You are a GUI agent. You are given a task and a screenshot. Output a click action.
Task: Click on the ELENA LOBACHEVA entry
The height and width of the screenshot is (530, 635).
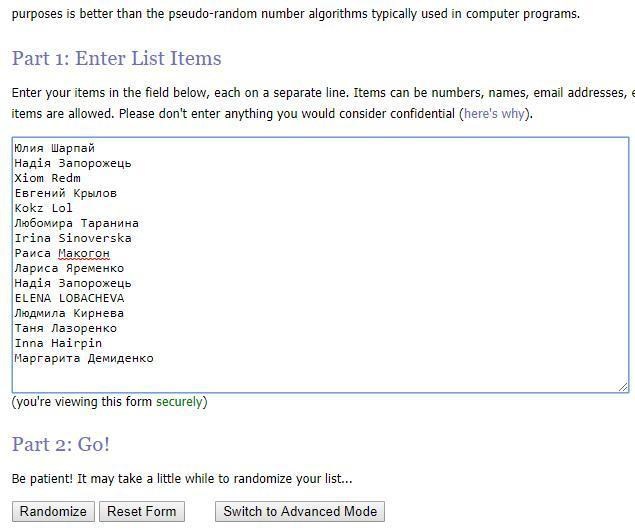[x=69, y=298]
